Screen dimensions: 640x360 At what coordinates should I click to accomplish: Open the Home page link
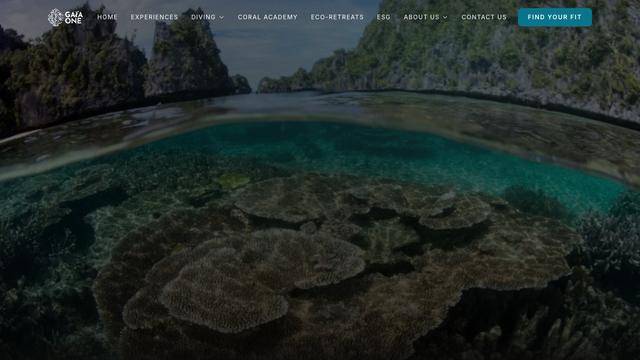coord(107,17)
